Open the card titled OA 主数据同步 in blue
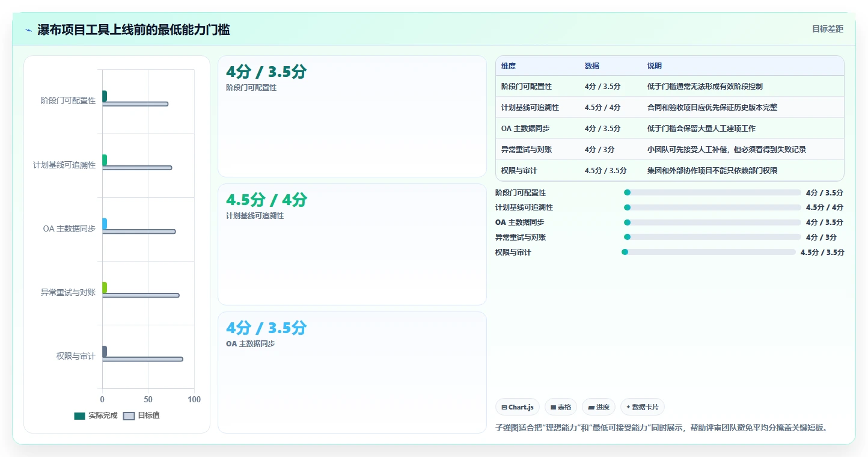Viewport: 868px width, 457px height. tap(352, 372)
